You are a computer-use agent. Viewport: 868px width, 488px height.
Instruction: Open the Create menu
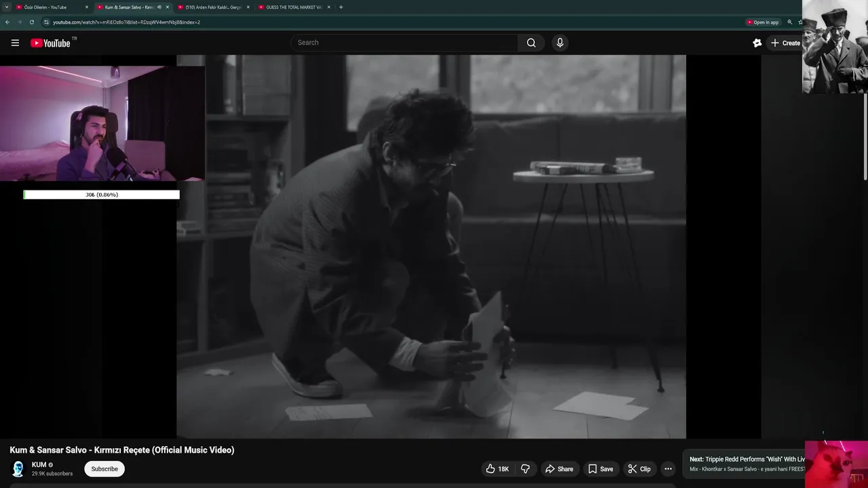point(785,43)
